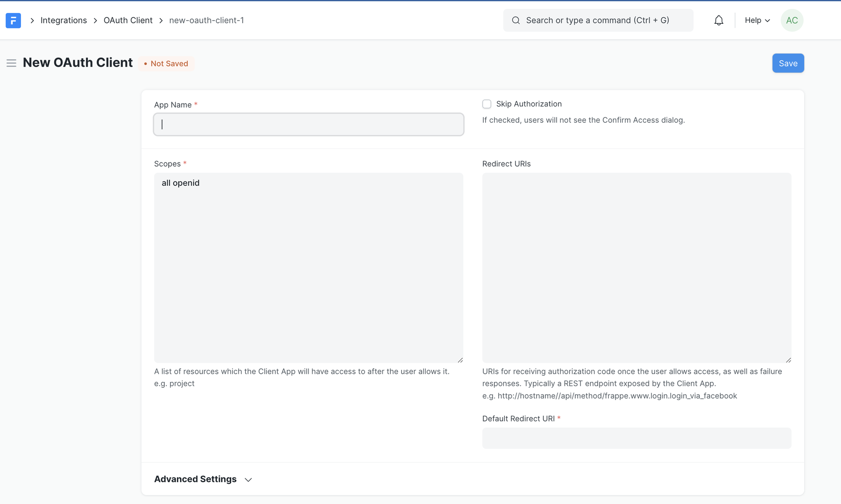This screenshot has height=504, width=841.
Task: Focus the App Name input box
Action: [x=308, y=124]
